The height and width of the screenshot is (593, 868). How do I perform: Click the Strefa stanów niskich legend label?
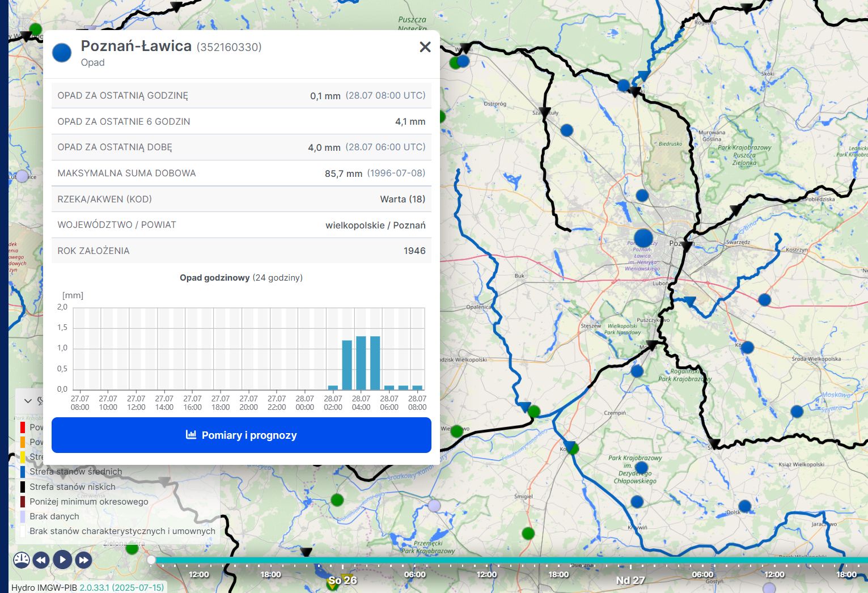pos(73,486)
